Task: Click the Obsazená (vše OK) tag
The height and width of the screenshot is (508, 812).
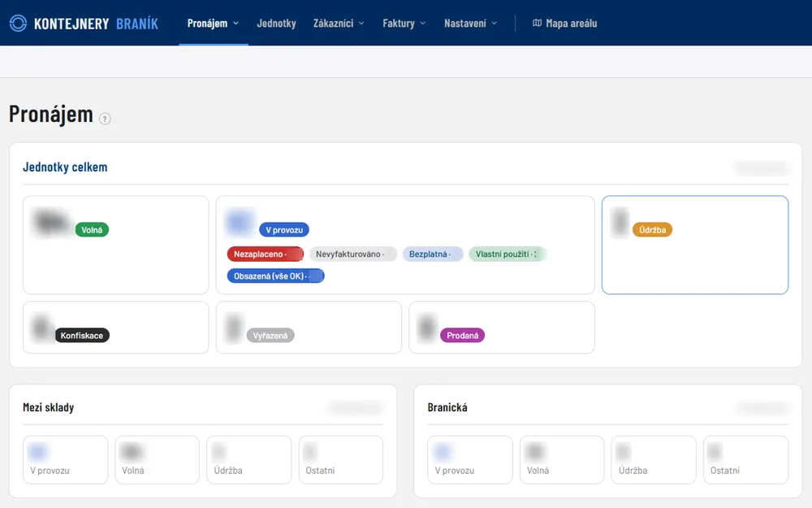Action: point(275,276)
